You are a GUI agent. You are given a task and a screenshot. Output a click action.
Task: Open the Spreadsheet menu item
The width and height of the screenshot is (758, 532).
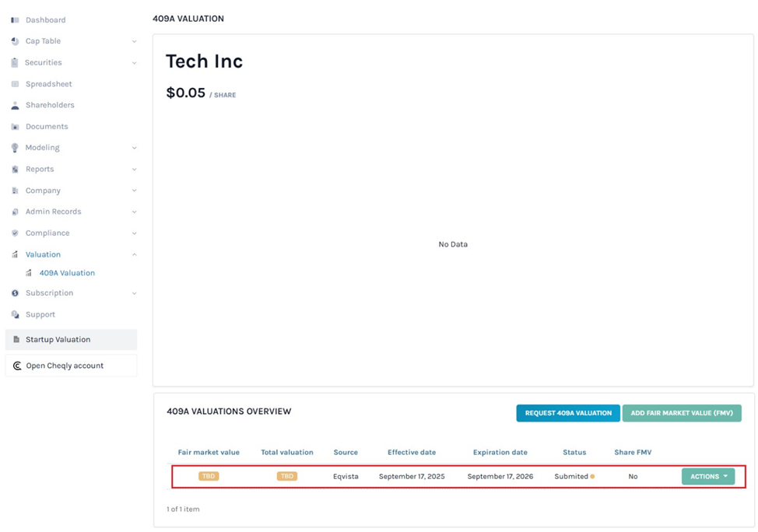coord(48,84)
